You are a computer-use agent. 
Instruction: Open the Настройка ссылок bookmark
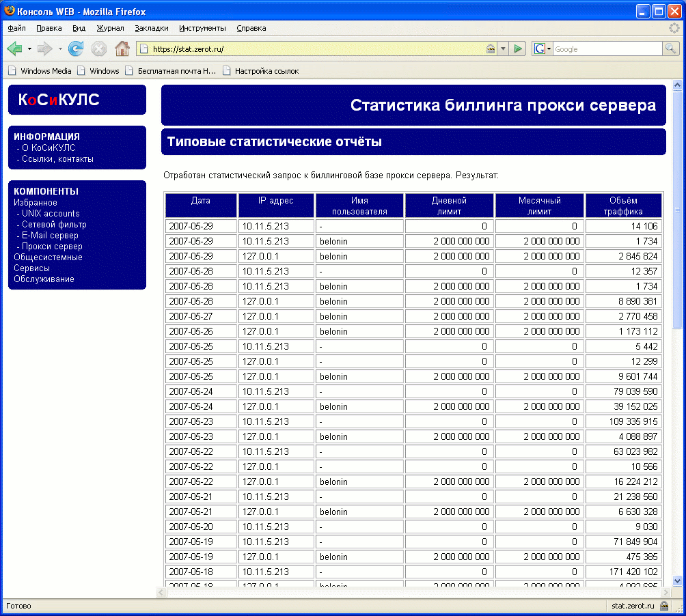pyautogui.click(x=266, y=71)
